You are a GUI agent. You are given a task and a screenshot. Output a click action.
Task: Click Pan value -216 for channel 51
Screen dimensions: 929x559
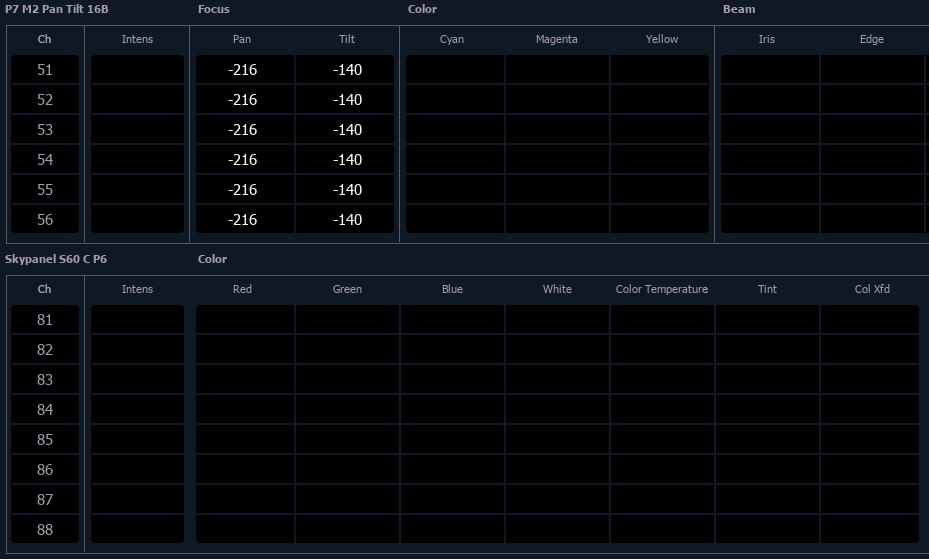[245, 69]
